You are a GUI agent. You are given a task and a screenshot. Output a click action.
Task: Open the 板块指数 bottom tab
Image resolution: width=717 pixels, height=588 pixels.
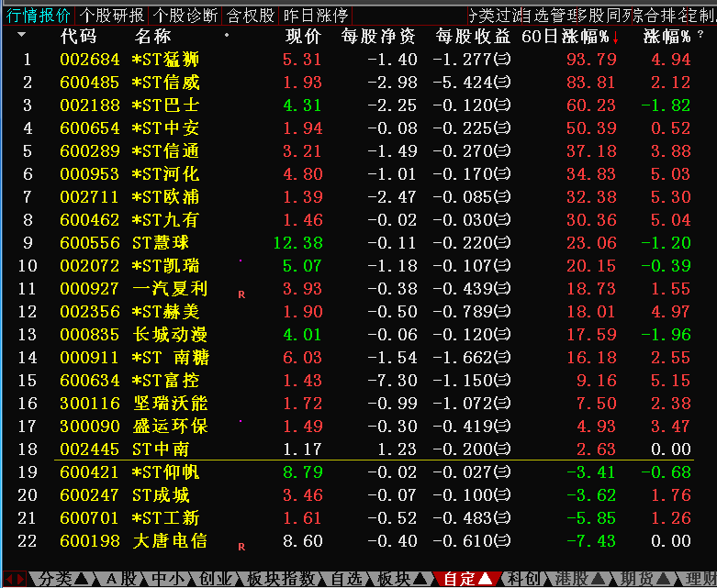(x=281, y=579)
